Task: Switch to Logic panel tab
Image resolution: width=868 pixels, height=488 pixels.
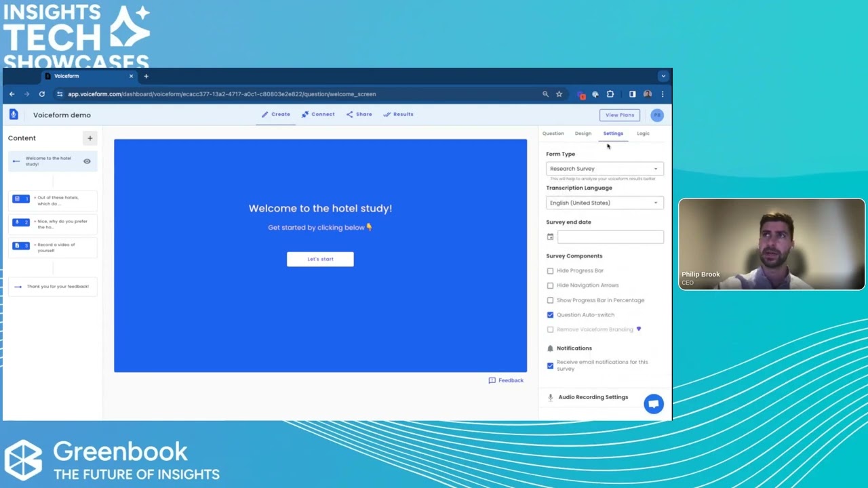Action: pos(643,134)
